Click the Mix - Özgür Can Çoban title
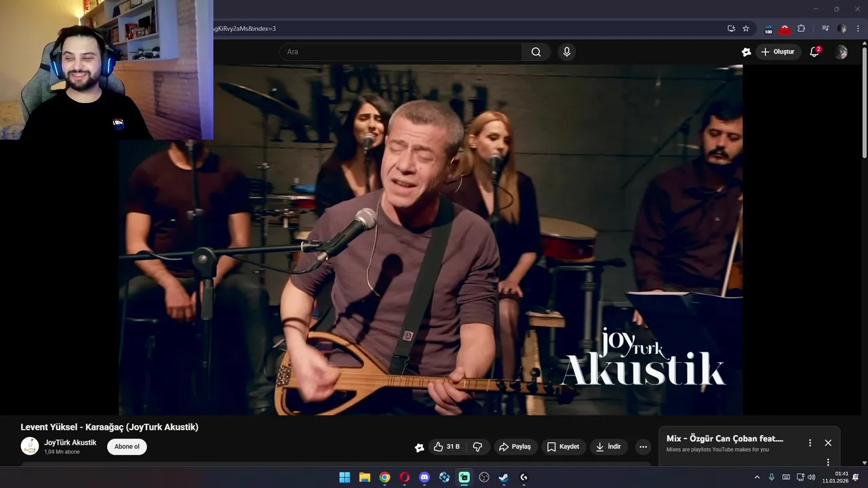868x488 pixels. click(725, 439)
